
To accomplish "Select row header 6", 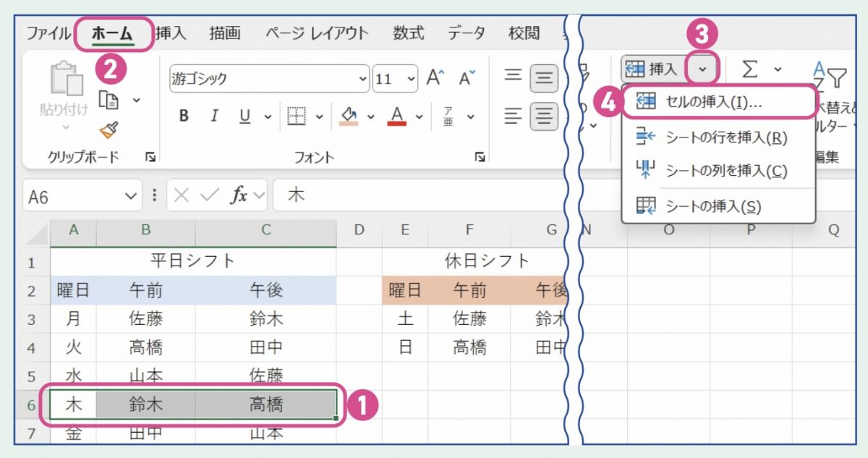I will pyautogui.click(x=31, y=405).
